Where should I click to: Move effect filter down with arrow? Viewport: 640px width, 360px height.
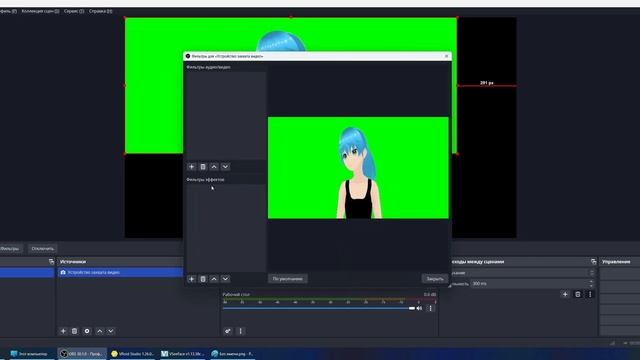tap(225, 279)
